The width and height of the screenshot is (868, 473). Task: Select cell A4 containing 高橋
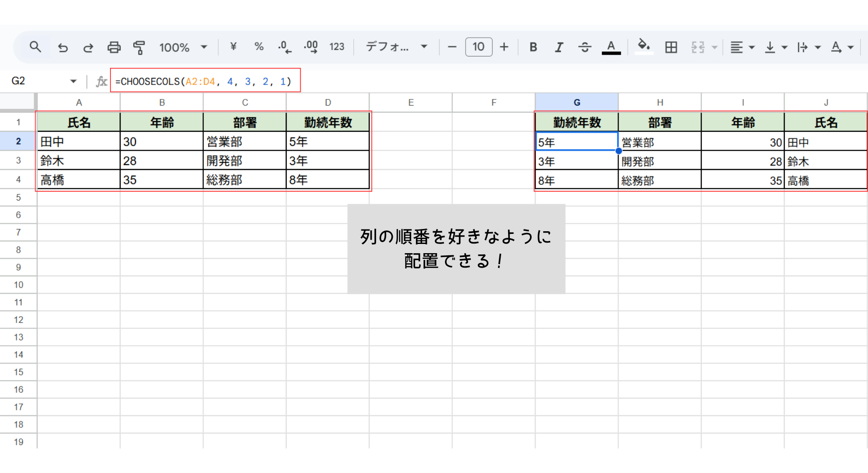click(79, 180)
